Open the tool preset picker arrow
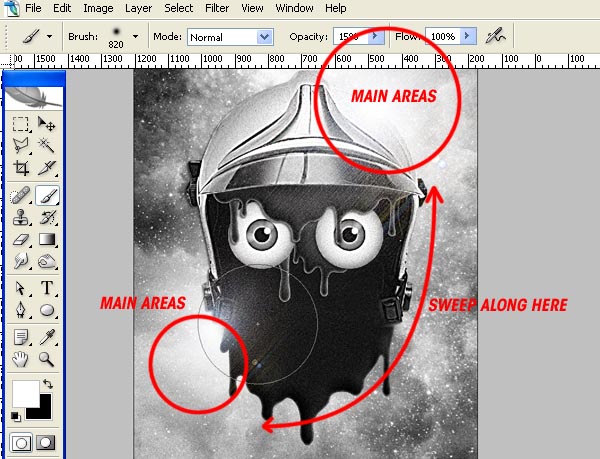Image resolution: width=600 pixels, height=459 pixels. point(49,37)
